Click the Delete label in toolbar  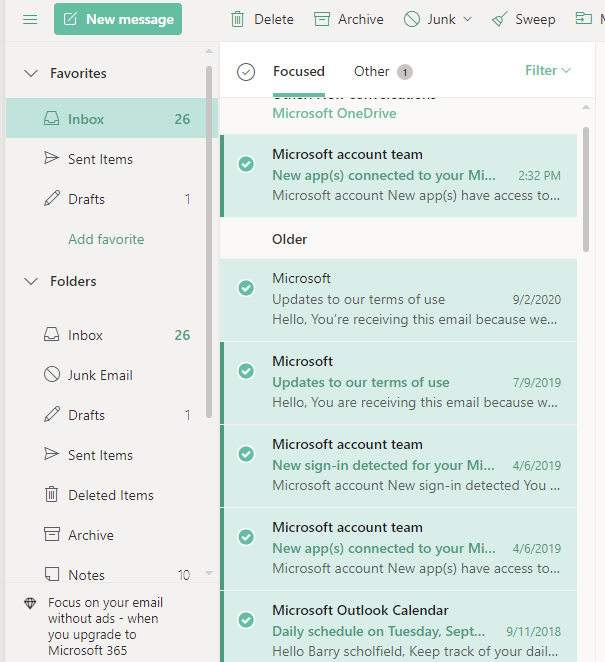click(x=274, y=19)
